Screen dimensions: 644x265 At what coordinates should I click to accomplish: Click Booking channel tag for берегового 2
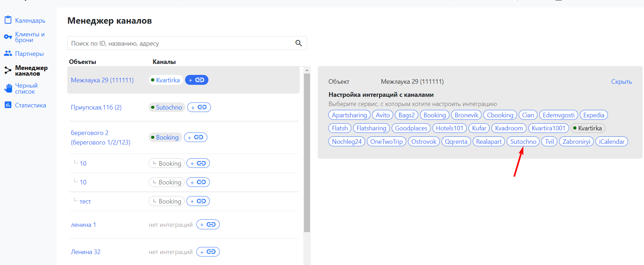(165, 137)
